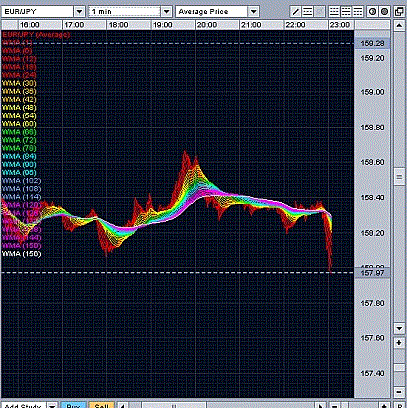
Task: Click the icon with dashed line between solid lines
Action: pos(308,12)
